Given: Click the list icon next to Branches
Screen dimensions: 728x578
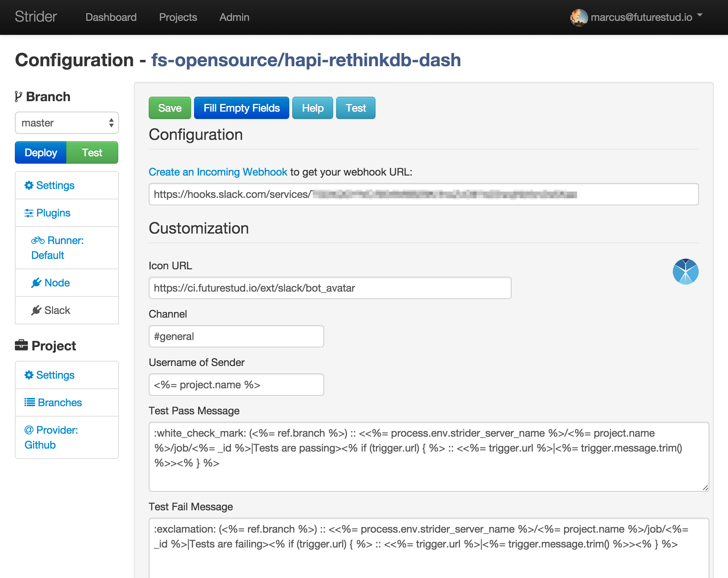Looking at the screenshot, I should point(29,402).
